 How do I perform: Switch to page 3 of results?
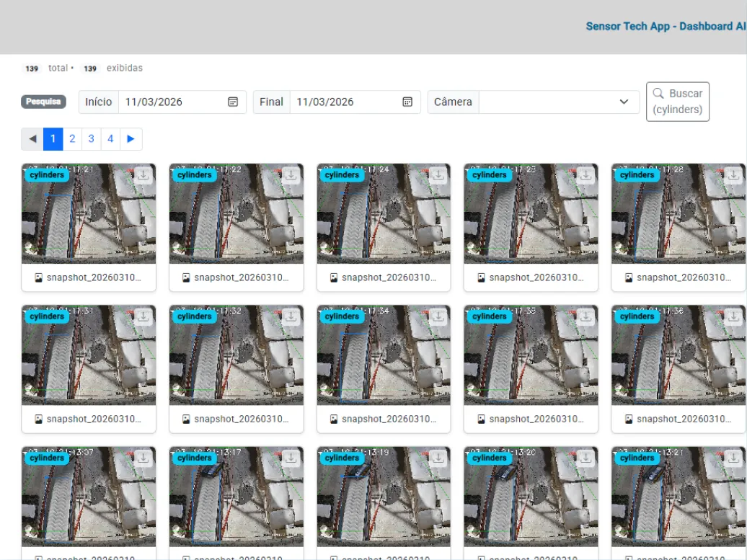point(91,139)
